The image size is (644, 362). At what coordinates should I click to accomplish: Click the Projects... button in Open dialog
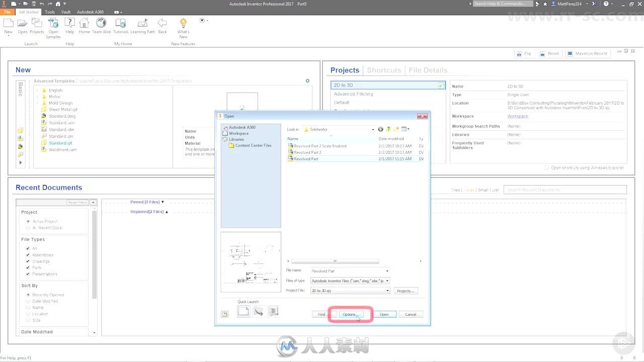[406, 291]
